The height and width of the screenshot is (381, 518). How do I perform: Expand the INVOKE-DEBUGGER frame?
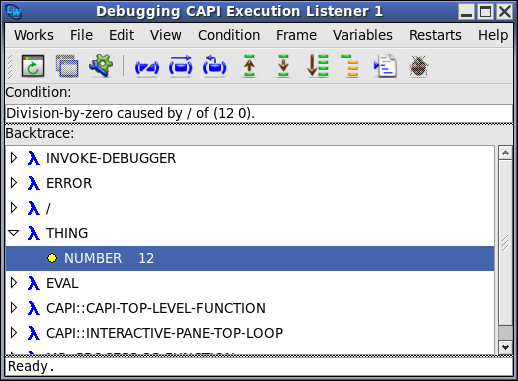14,158
